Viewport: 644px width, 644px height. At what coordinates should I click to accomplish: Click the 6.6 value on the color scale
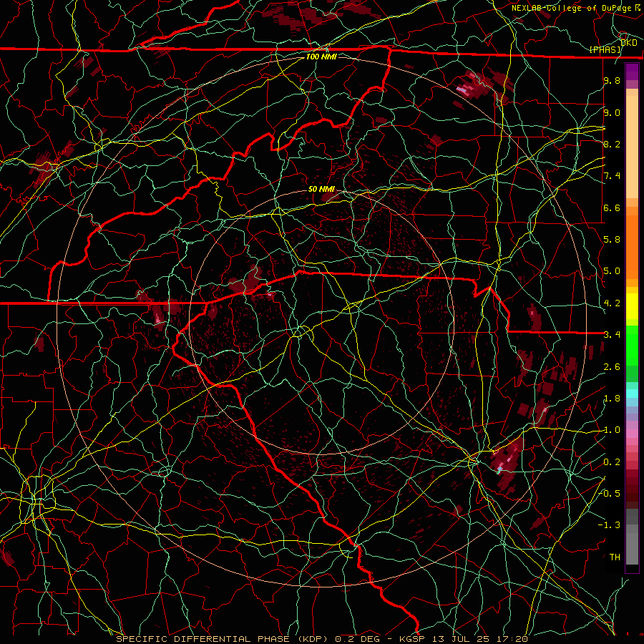tap(612, 208)
